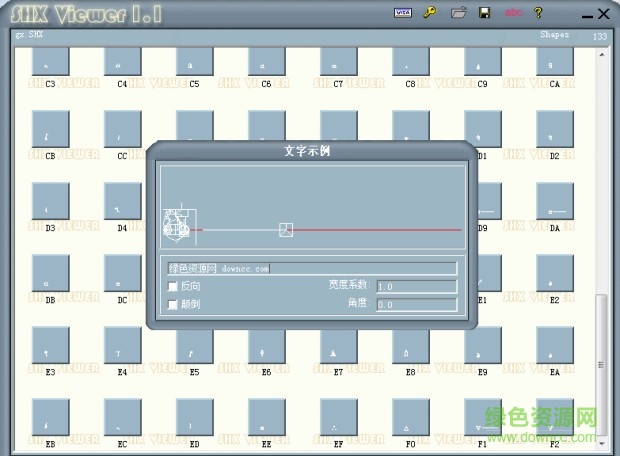The image size is (620, 456).
Task: Click the yellow key icon
Action: [430, 13]
